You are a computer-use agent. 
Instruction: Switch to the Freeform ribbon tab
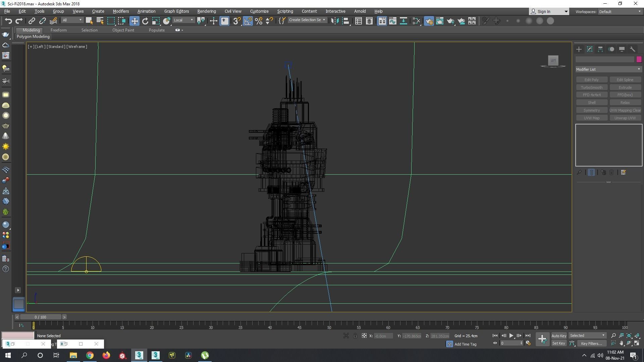click(x=58, y=30)
